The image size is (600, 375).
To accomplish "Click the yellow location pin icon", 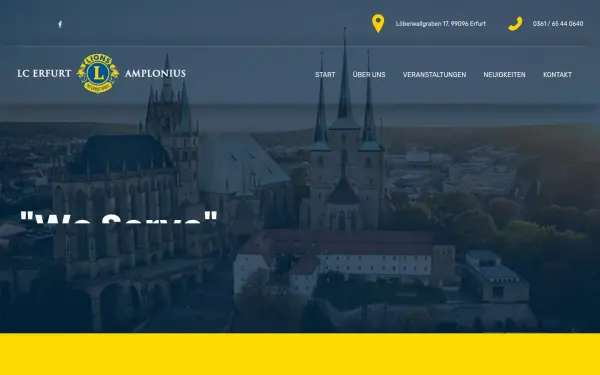I will pos(378,23).
